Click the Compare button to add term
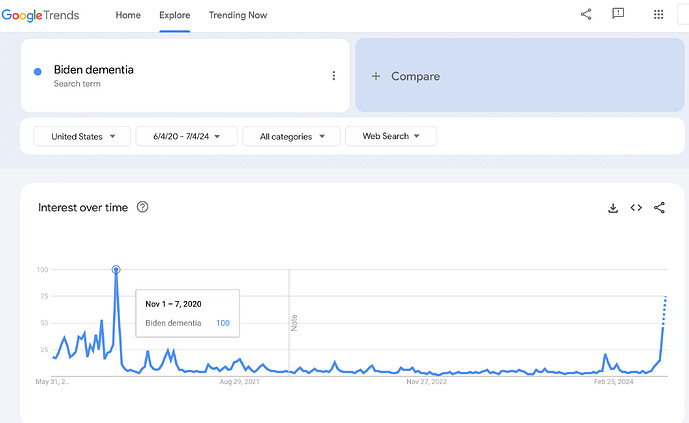The width and height of the screenshot is (689, 423). [415, 76]
